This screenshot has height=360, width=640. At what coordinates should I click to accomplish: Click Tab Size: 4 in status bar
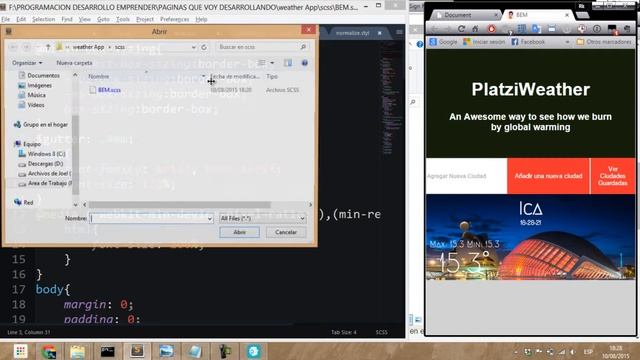click(x=344, y=332)
